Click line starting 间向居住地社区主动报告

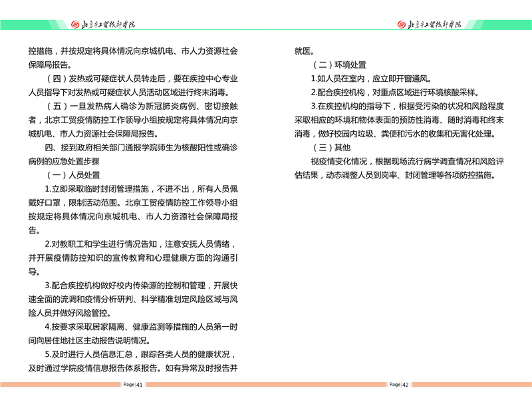coord(89,341)
